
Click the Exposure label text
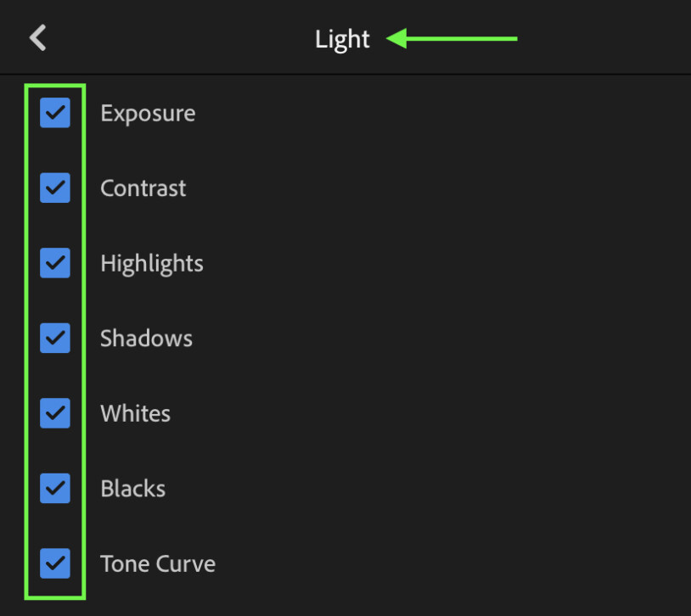click(x=148, y=114)
